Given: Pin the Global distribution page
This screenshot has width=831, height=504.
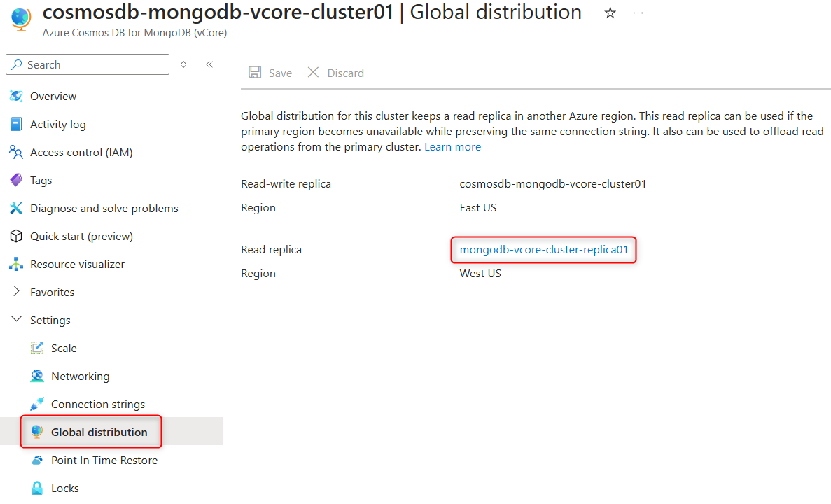Looking at the screenshot, I should 183,64.
